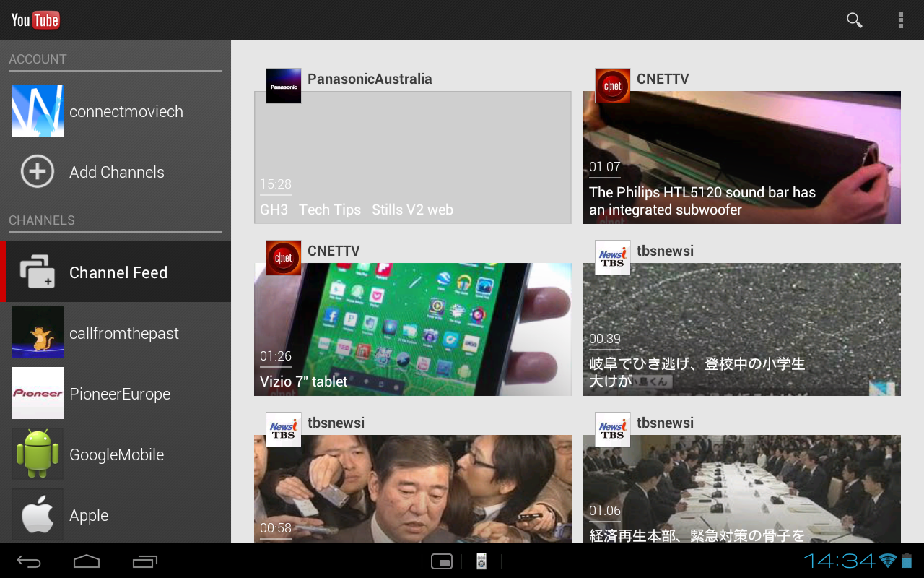Image resolution: width=924 pixels, height=578 pixels.
Task: Play the 00:39 tbsnewsi crowd video
Action: [x=742, y=329]
